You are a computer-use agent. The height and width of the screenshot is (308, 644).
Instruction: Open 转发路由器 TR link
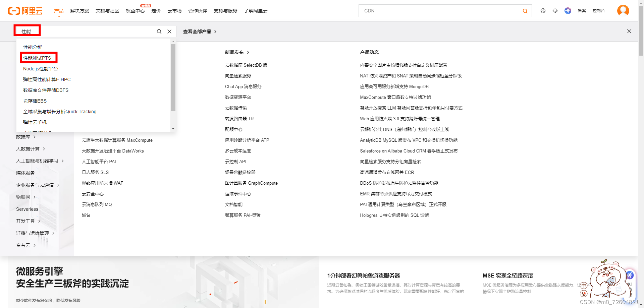(x=239, y=119)
